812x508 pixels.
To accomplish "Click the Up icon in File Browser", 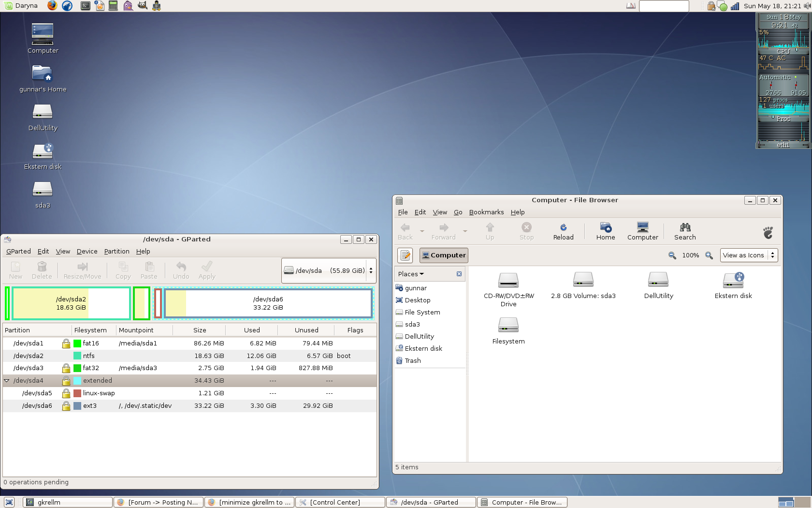I will click(490, 231).
